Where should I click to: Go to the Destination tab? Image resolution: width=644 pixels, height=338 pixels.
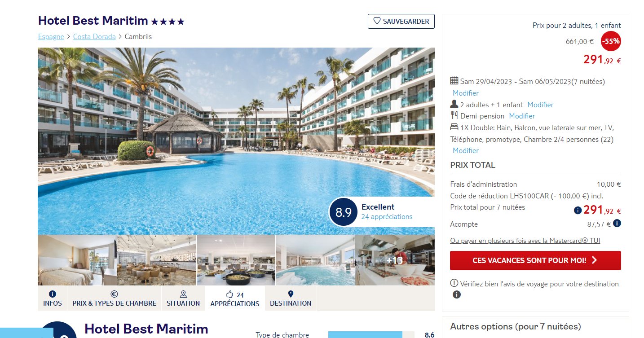pyautogui.click(x=291, y=298)
